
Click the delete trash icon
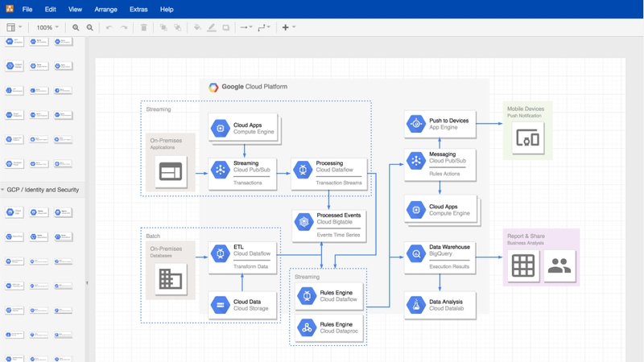[144, 27]
